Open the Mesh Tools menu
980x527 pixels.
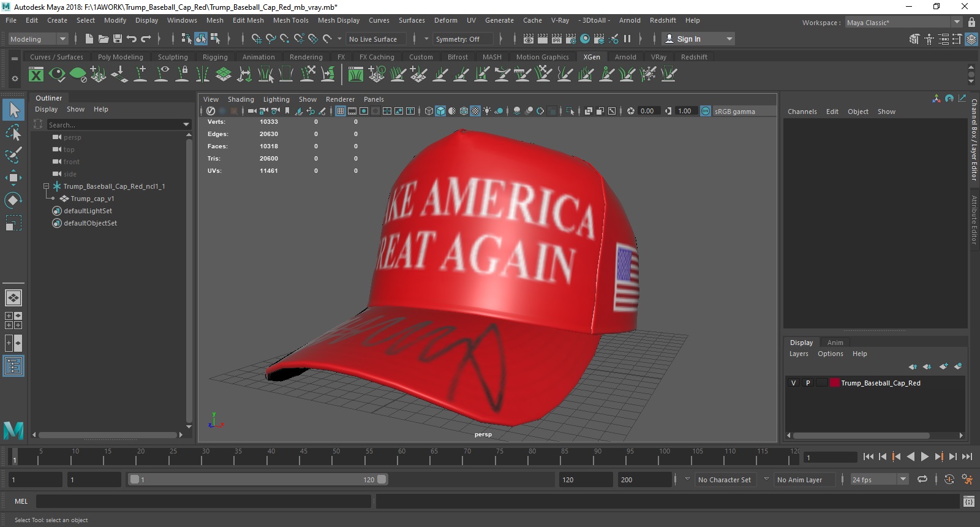click(290, 20)
